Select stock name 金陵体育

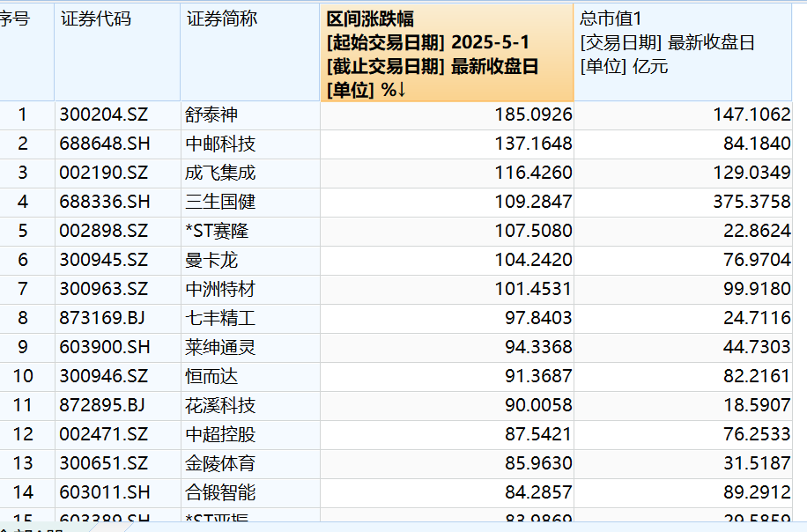tap(220, 463)
